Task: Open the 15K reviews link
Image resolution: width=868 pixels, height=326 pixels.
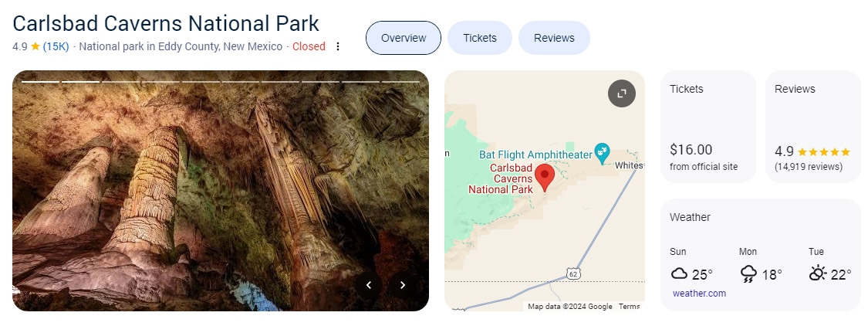Action: pos(56,46)
